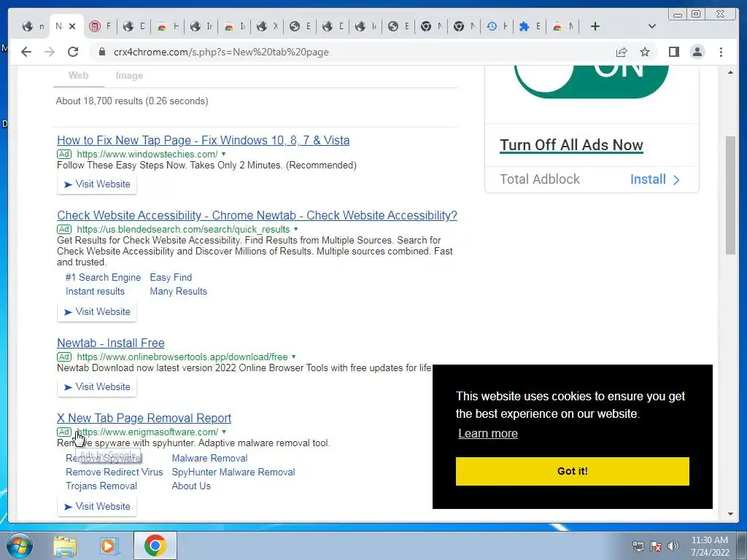Dismiss cookie notice with Got it!
Viewport: 747px width, 560px height.
point(572,472)
